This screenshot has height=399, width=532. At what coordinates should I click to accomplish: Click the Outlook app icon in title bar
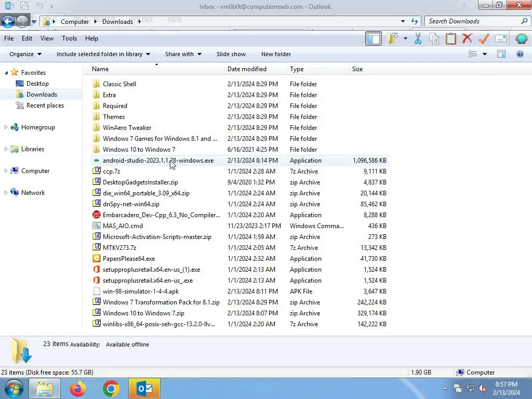9,5
